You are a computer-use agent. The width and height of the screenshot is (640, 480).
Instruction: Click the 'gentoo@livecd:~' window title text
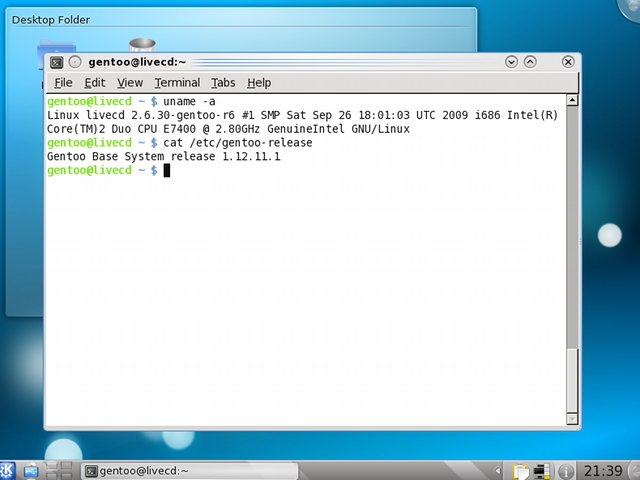[x=137, y=62]
